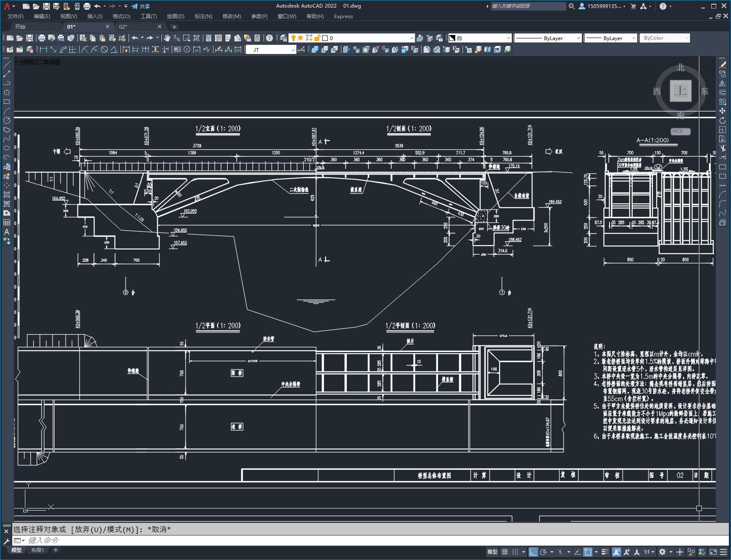Select the Multiline Text tool
This screenshot has height=560, width=731.
(x=7, y=232)
